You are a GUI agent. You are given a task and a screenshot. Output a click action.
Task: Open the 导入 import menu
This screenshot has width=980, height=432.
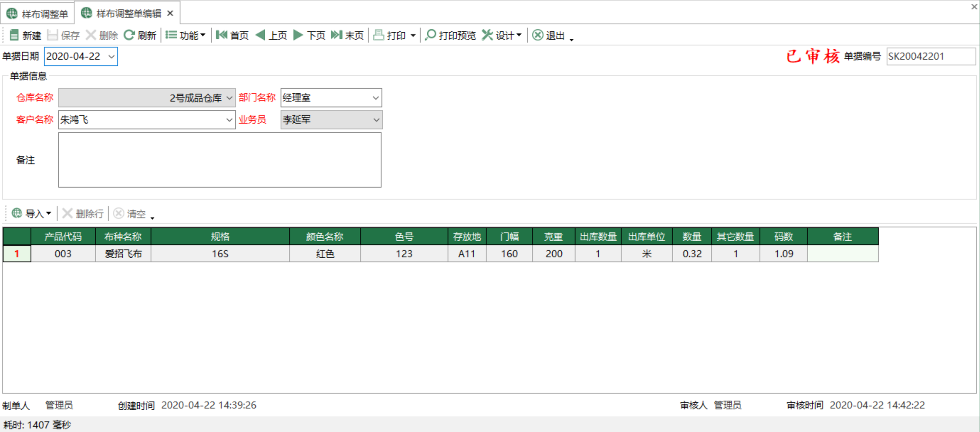click(32, 214)
